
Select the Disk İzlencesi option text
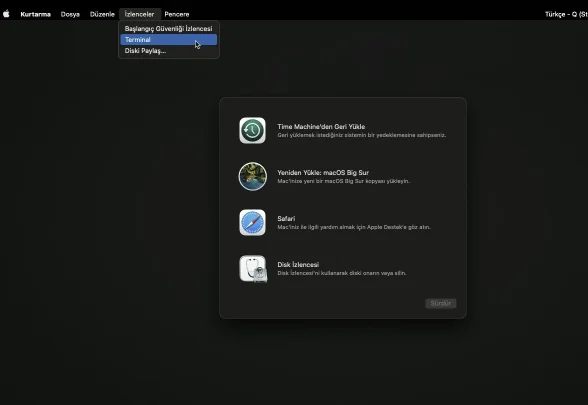[x=298, y=265]
